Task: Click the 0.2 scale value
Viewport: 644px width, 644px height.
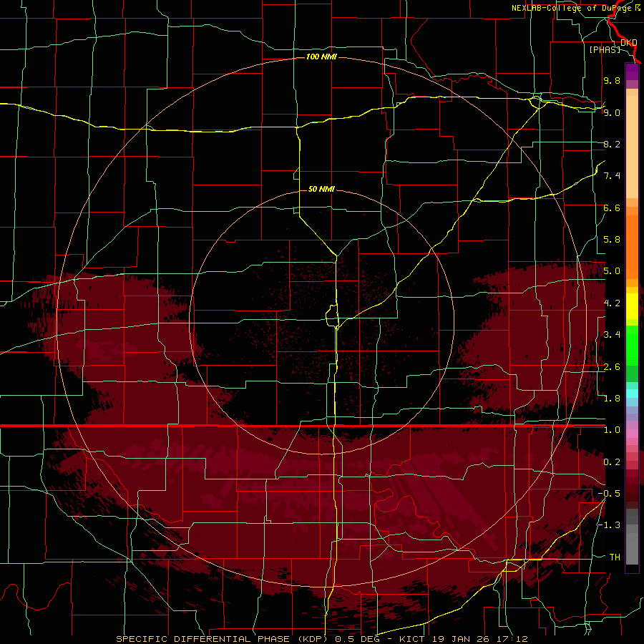Action: coord(612,462)
